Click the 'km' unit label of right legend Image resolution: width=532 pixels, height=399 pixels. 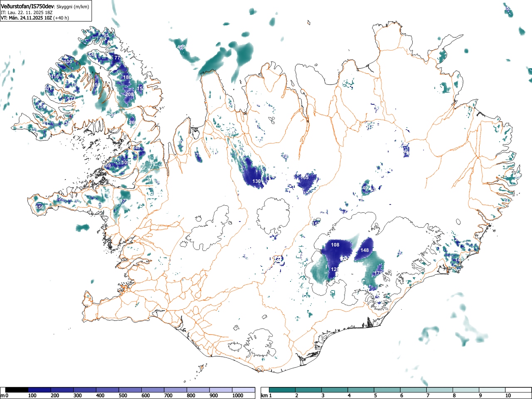pos(264,396)
